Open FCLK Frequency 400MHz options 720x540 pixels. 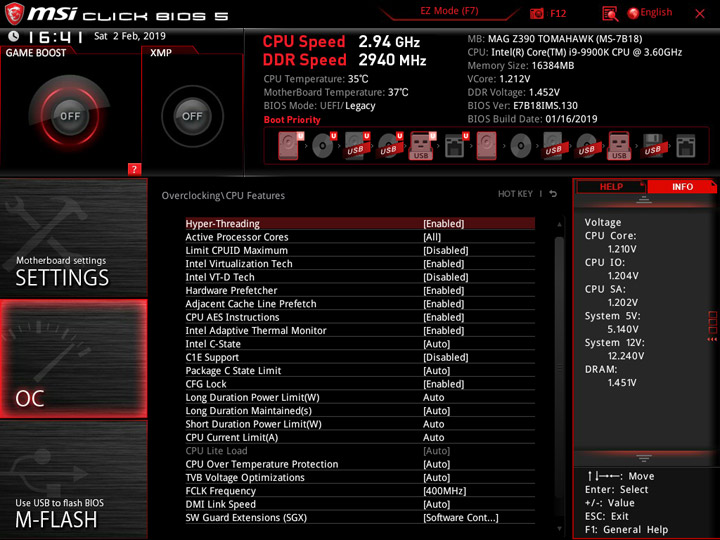click(360, 490)
